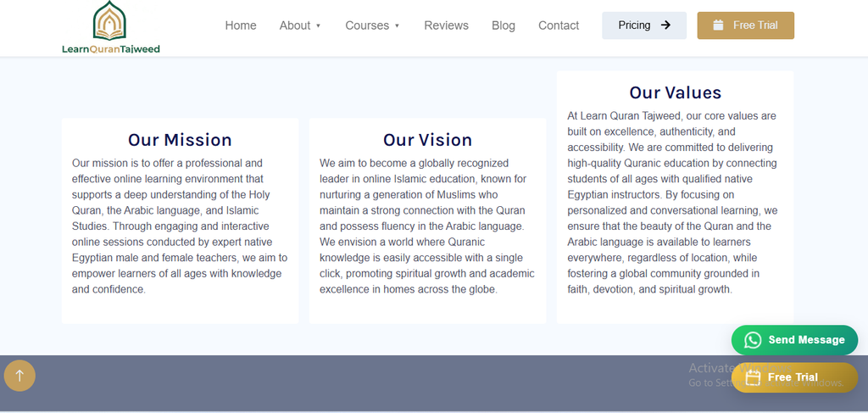Click the WhatsApp Send Message button
This screenshot has height=413, width=868.
(x=794, y=340)
